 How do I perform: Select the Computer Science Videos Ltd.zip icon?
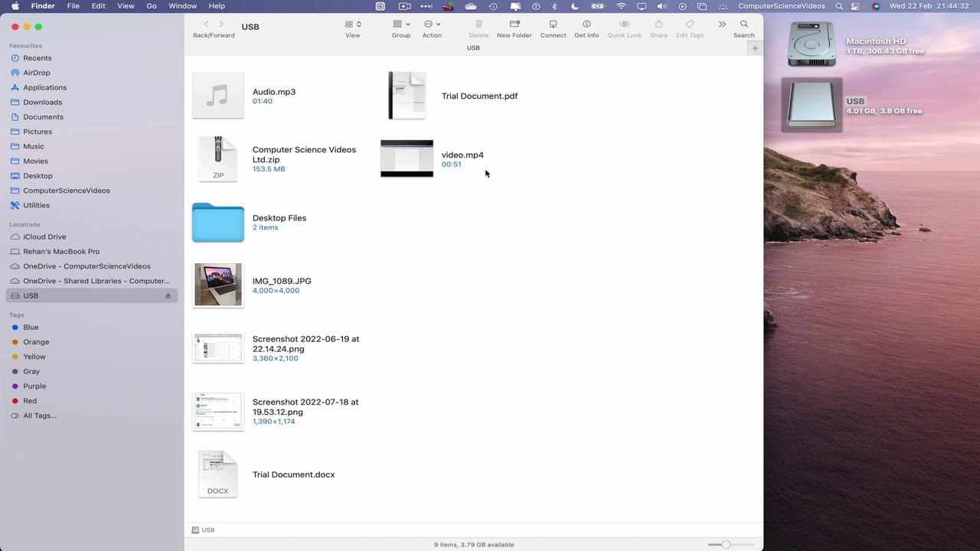[x=218, y=158]
